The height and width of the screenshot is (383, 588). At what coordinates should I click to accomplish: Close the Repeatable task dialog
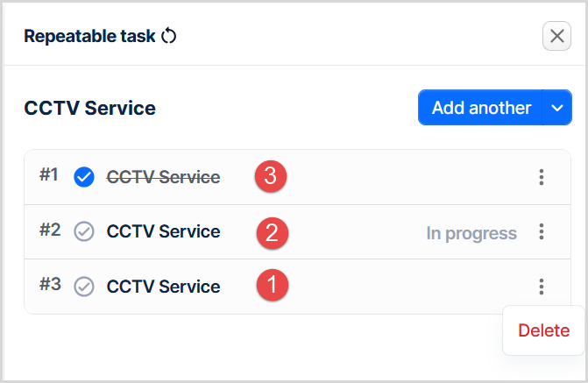tap(556, 36)
